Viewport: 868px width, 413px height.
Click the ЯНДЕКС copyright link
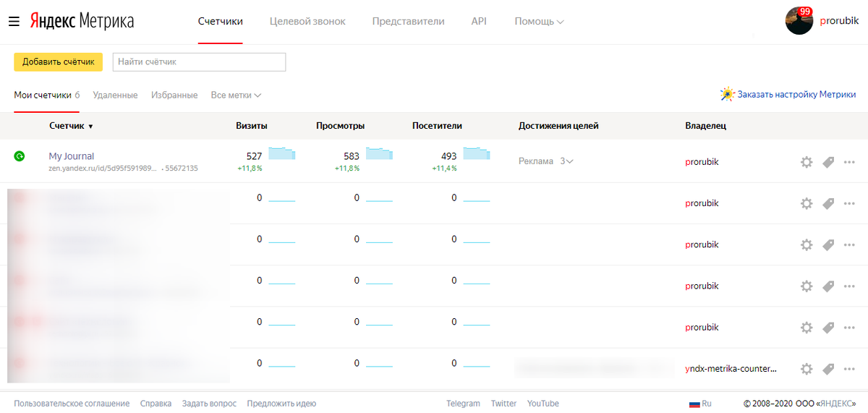(838, 404)
